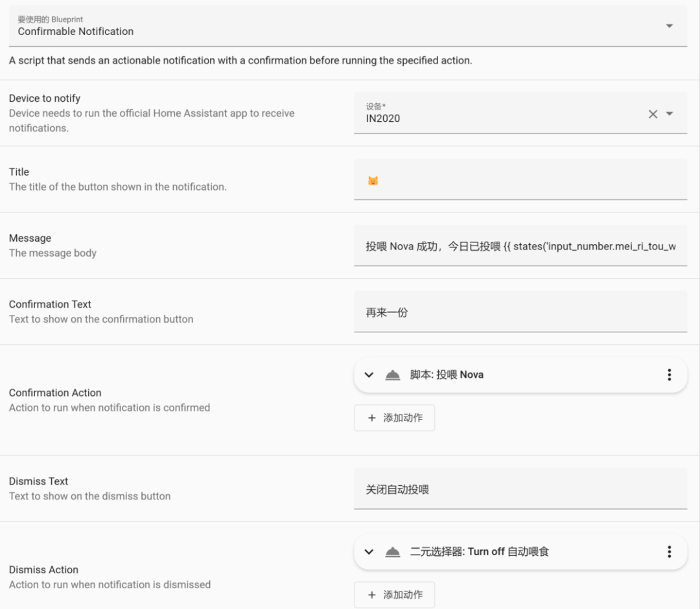The height and width of the screenshot is (609, 700).
Task: Expand the Turn off 自动喂食 action
Action: click(x=369, y=552)
